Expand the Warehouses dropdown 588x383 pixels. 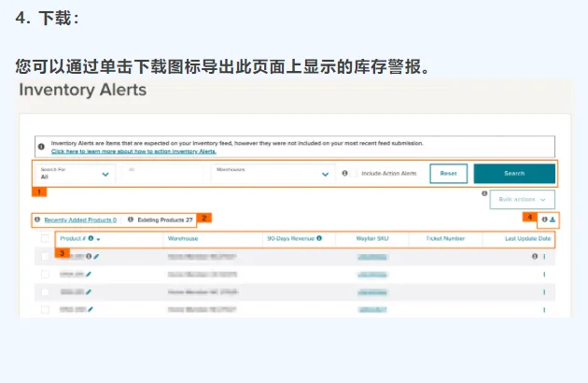pyautogui.click(x=273, y=174)
